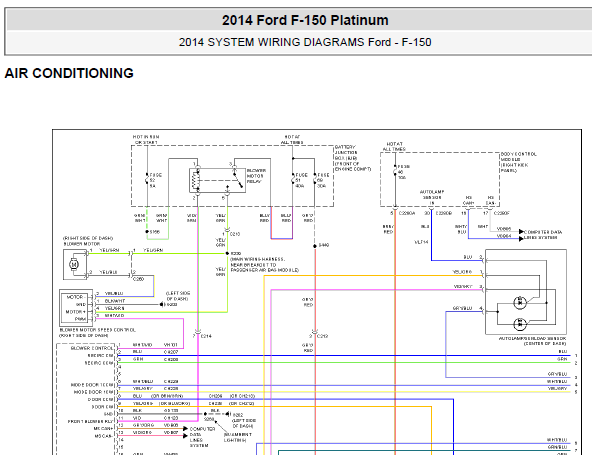Click the "BLK/WHT" wire color label
The image size is (592, 455).
115,301
